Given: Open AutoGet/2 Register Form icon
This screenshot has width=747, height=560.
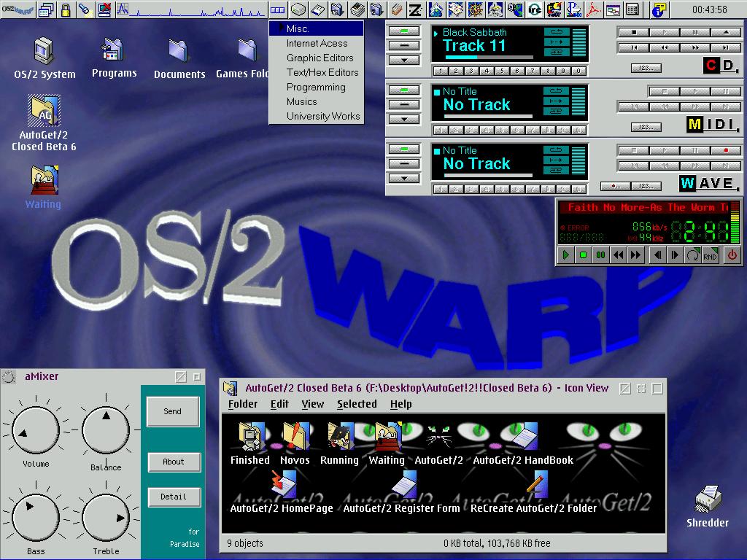Looking at the screenshot, I should [x=402, y=492].
